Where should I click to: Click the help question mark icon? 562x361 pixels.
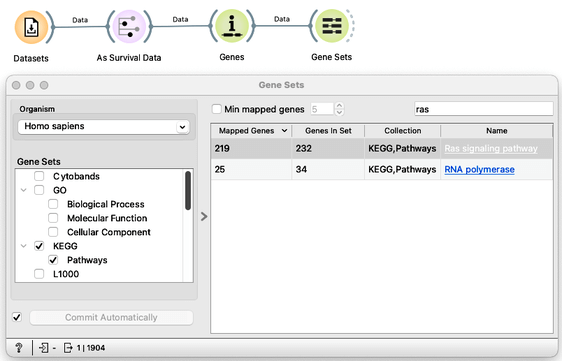click(19, 347)
